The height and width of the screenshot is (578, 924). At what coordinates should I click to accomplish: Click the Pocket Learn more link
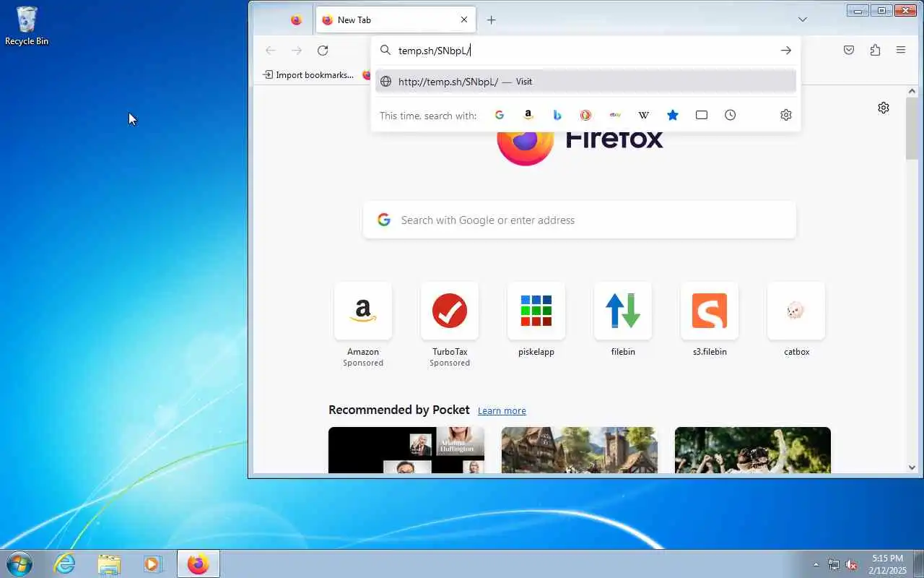502,410
